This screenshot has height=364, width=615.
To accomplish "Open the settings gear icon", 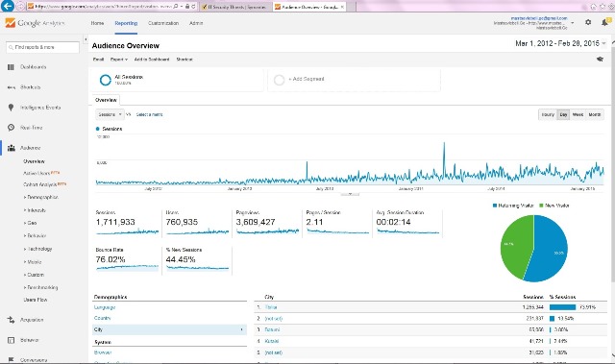I will (588, 22).
